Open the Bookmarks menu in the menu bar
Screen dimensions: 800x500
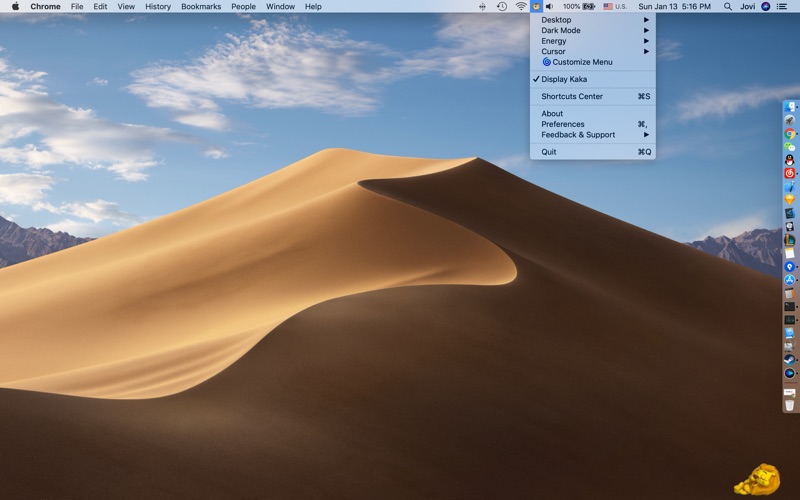201,6
